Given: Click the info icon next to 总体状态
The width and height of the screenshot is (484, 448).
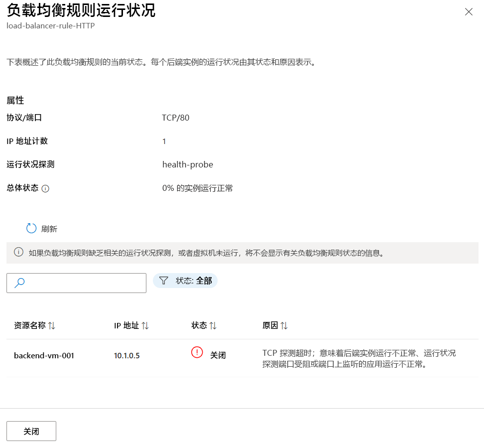Looking at the screenshot, I should pyautogui.click(x=45, y=188).
